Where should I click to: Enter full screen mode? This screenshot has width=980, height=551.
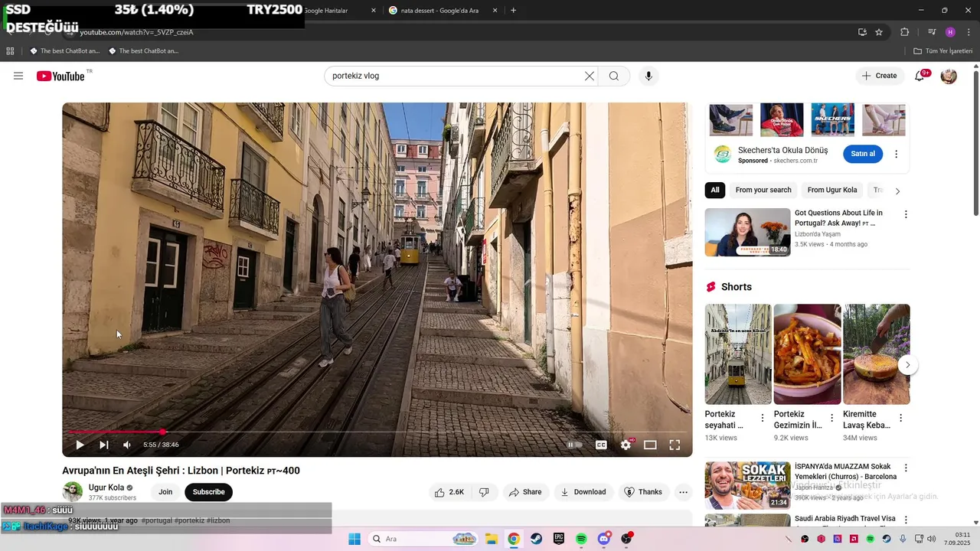point(675,445)
